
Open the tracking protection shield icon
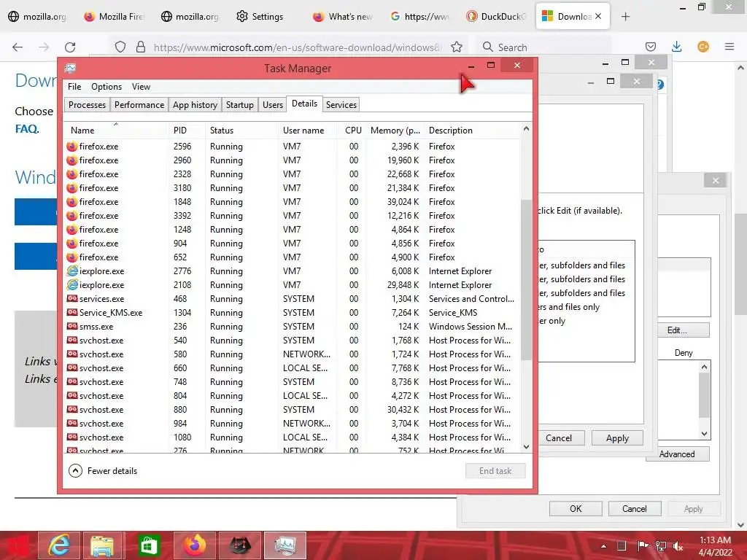pos(120,47)
